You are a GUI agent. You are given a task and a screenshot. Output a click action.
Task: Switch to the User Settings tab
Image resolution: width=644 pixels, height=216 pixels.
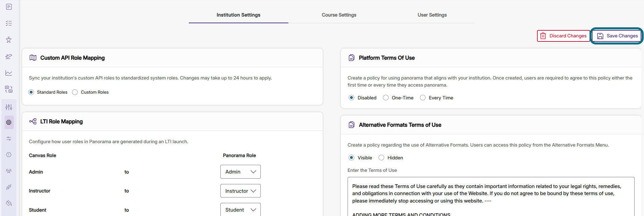pyautogui.click(x=432, y=15)
